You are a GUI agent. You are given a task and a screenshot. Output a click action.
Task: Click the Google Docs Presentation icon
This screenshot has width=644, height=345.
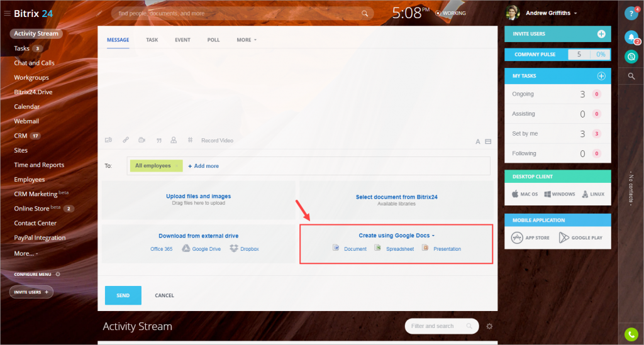pyautogui.click(x=425, y=248)
